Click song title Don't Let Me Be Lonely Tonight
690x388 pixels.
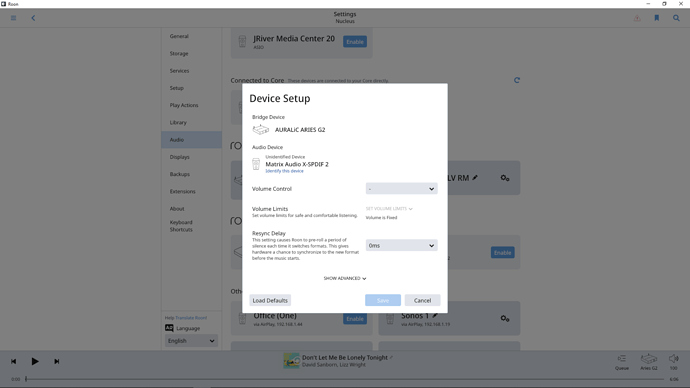[345, 358]
